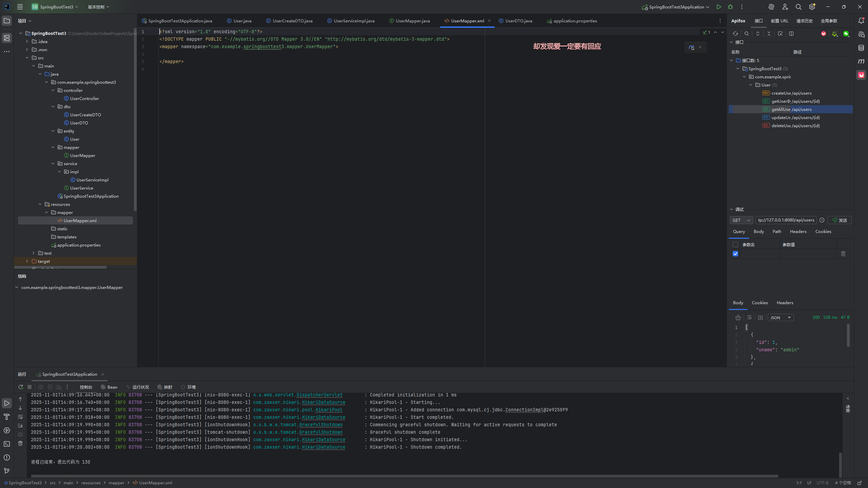This screenshot has height=488, width=868.
Task: Tick the parameter name header checkbox
Action: (x=735, y=245)
